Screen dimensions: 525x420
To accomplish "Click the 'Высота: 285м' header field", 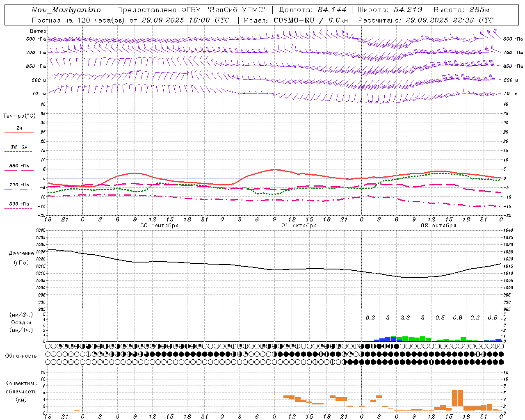I will pyautogui.click(x=461, y=10).
